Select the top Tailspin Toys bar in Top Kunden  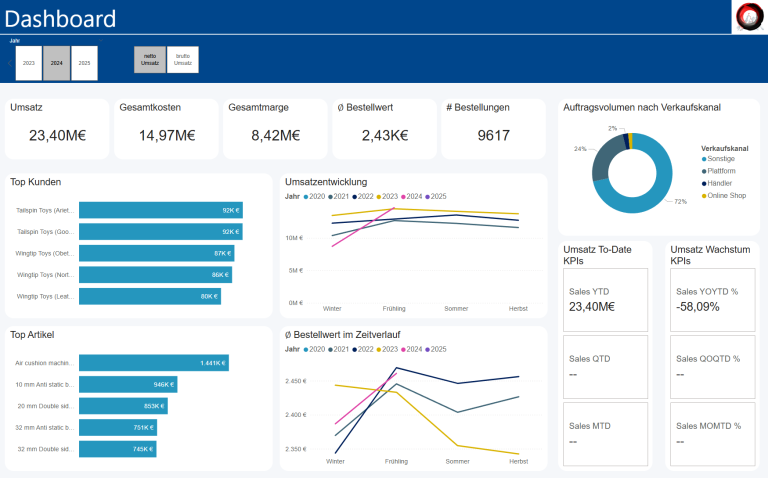click(160, 210)
